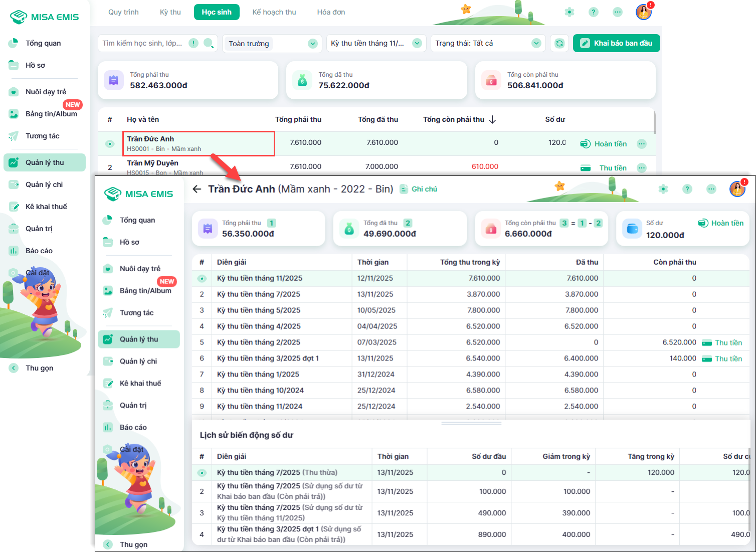Image resolution: width=756 pixels, height=552 pixels.
Task: Expand Trạng thái: Tất cả dropdown
Action: (536, 44)
